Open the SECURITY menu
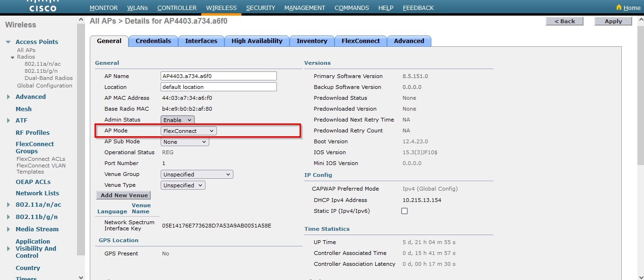The width and height of the screenshot is (644, 280). (x=261, y=8)
